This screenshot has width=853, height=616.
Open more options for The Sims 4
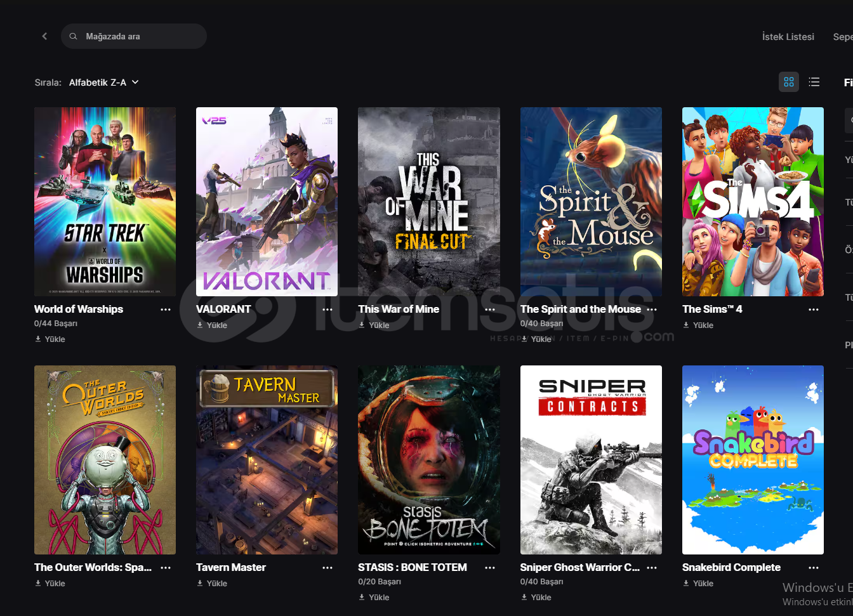(814, 310)
